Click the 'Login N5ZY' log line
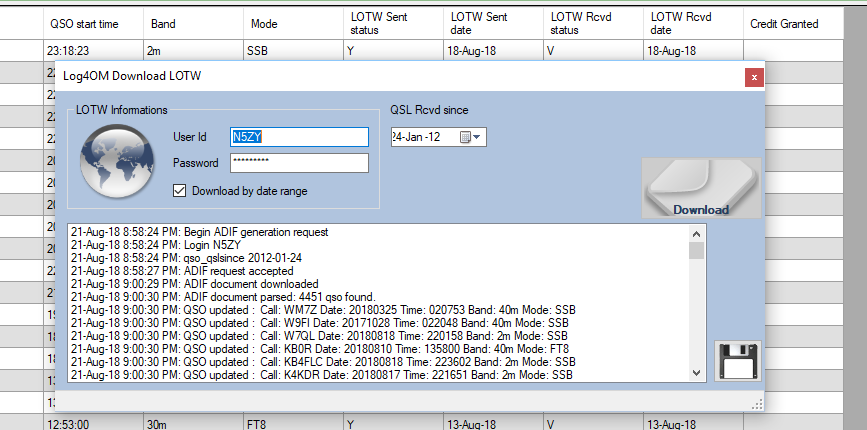This screenshot has width=867, height=430. click(156, 245)
